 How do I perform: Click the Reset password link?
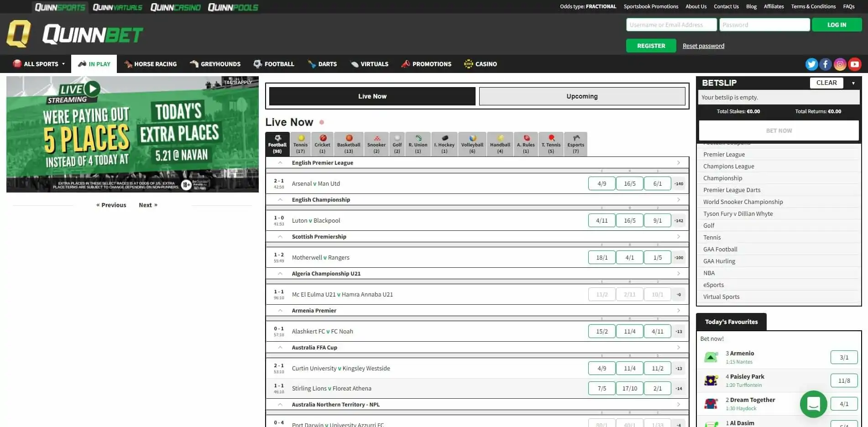tap(703, 46)
